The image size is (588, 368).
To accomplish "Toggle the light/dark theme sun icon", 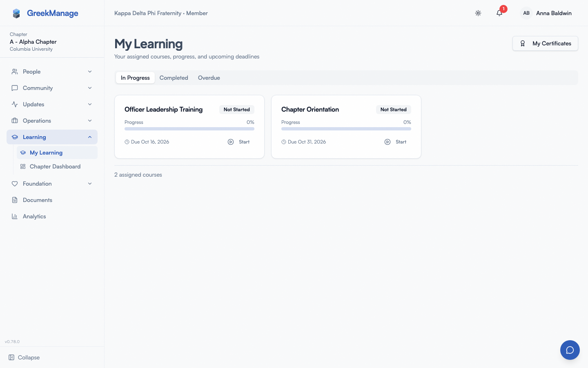I will click(478, 13).
